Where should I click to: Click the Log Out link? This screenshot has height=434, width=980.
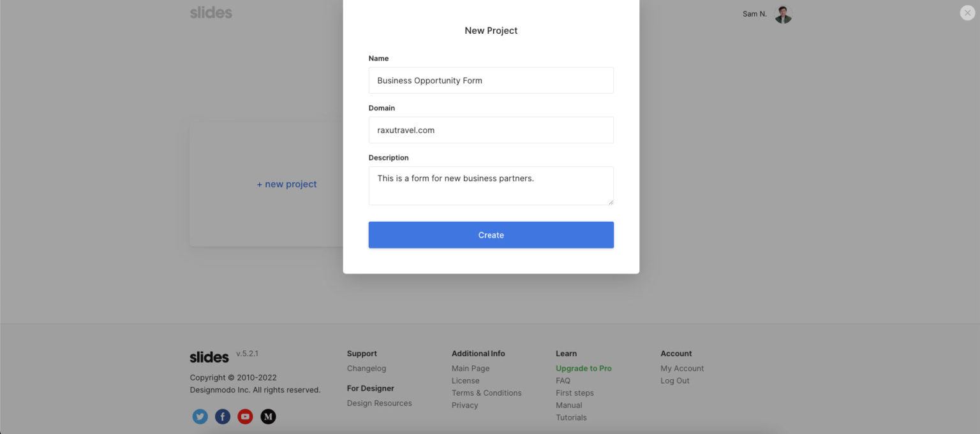point(674,381)
